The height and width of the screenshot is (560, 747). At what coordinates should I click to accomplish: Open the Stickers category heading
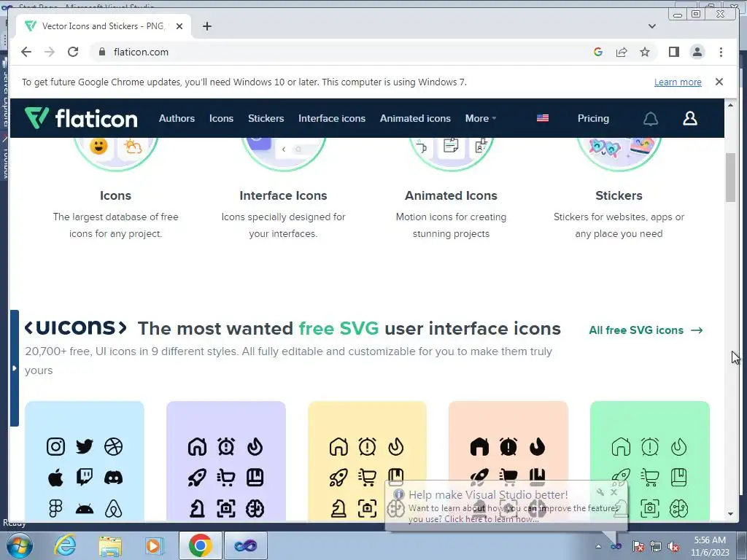619,195
